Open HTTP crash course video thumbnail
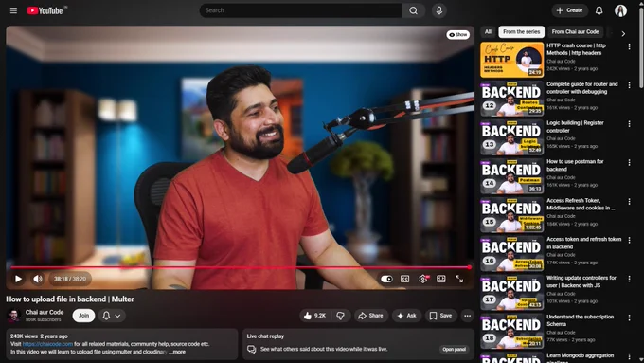The height and width of the screenshot is (363, 644). 511,60
